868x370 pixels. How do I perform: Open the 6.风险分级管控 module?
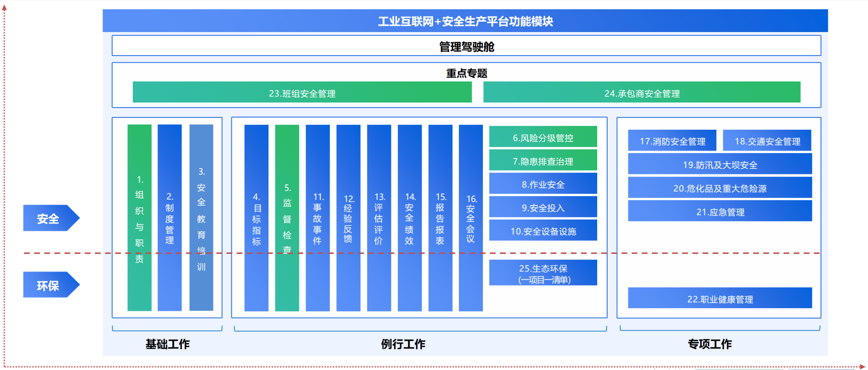[x=543, y=137]
